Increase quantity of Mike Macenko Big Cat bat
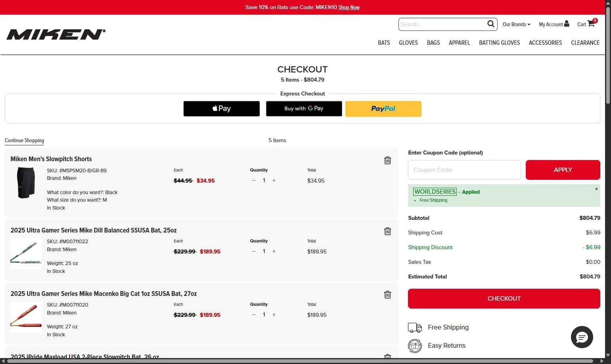Image resolution: width=611 pixels, height=364 pixels. click(x=274, y=315)
